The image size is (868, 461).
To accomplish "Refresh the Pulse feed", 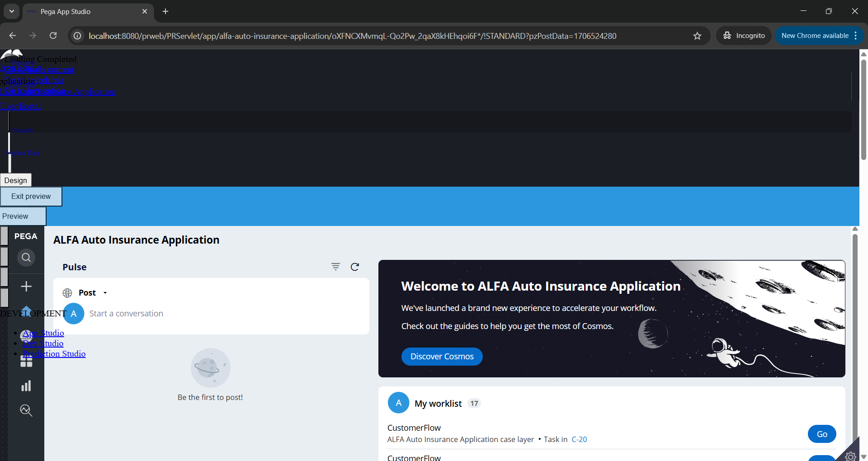I will click(355, 267).
